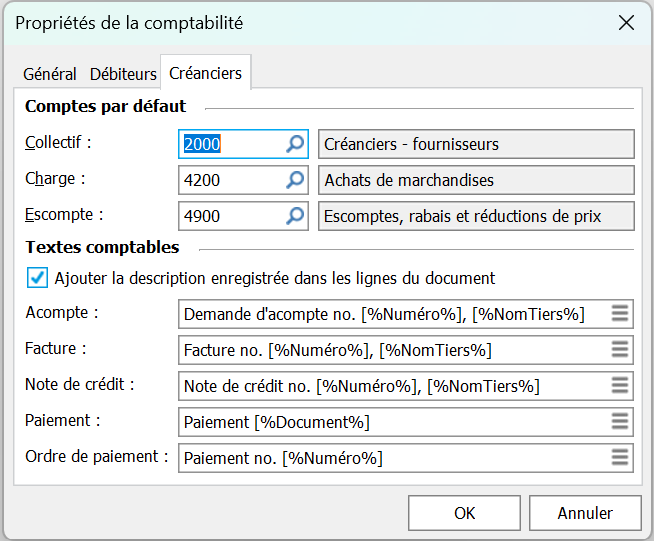Image resolution: width=654 pixels, height=541 pixels.
Task: Focus the Charge account field 4200
Action: pyautogui.click(x=230, y=180)
